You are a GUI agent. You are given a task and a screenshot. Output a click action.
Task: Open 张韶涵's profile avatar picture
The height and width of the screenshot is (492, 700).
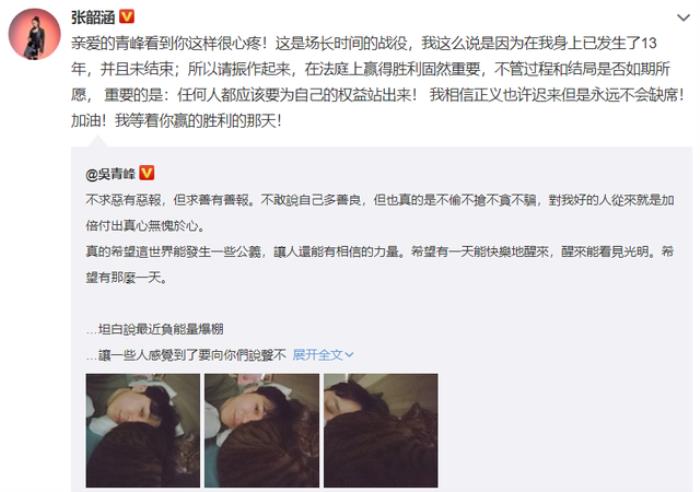(34, 33)
